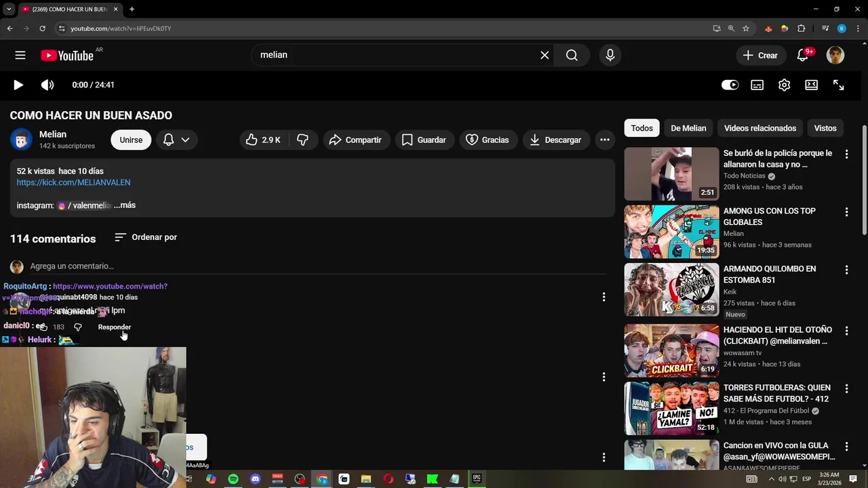868x488 pixels.
Task: Click Responder on the first comment
Action: click(114, 327)
